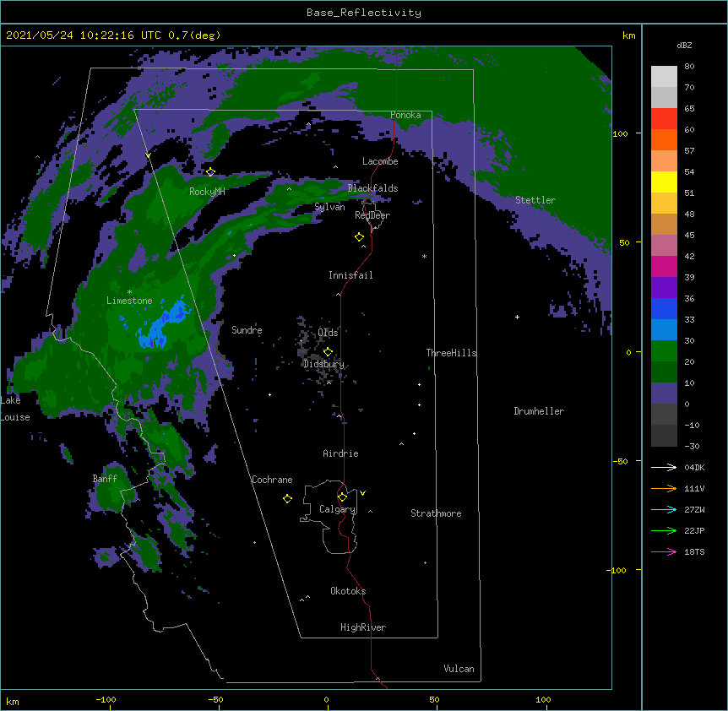This screenshot has height=711, width=728.
Task: Click the -30 dBZ value label
Action: coord(692,446)
